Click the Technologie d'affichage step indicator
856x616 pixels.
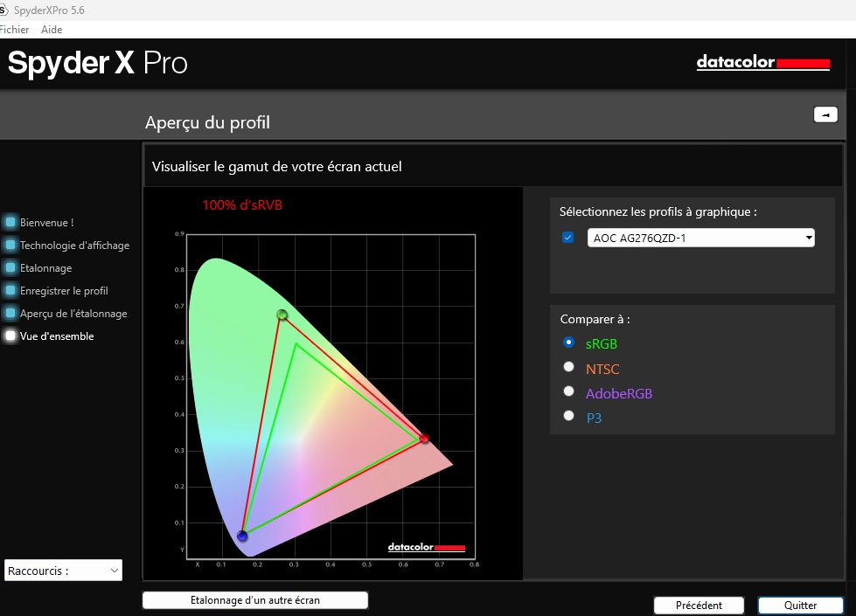click(10, 246)
